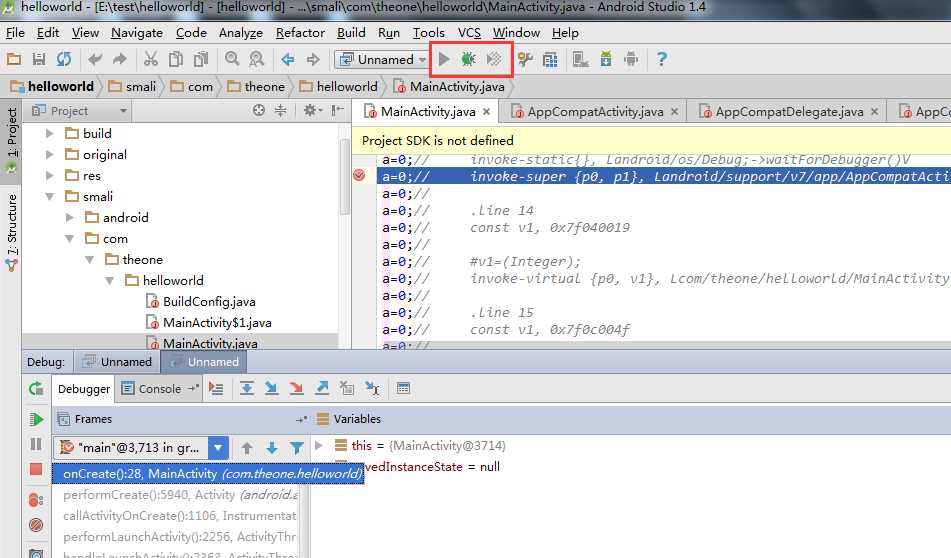Click the Redo arrow icon
Image resolution: width=951 pixels, height=558 pixels.
coord(119,59)
